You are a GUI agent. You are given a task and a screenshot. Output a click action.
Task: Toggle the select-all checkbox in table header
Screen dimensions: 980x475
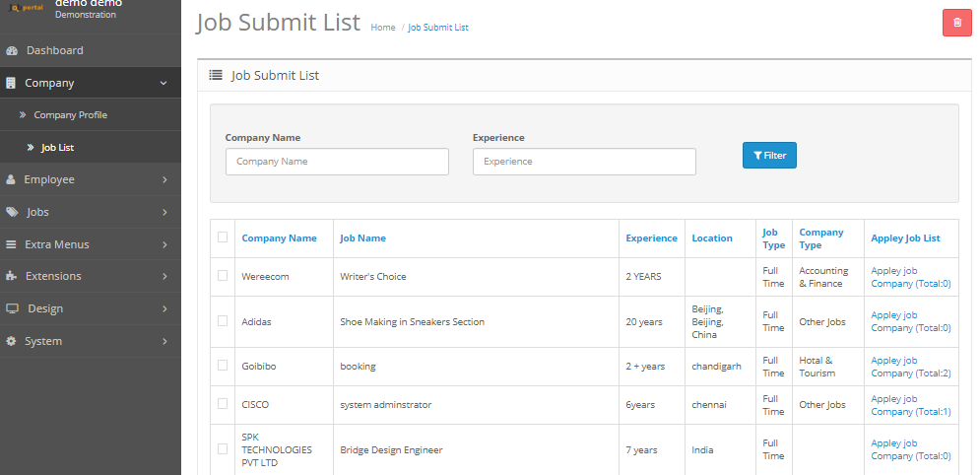(223, 237)
